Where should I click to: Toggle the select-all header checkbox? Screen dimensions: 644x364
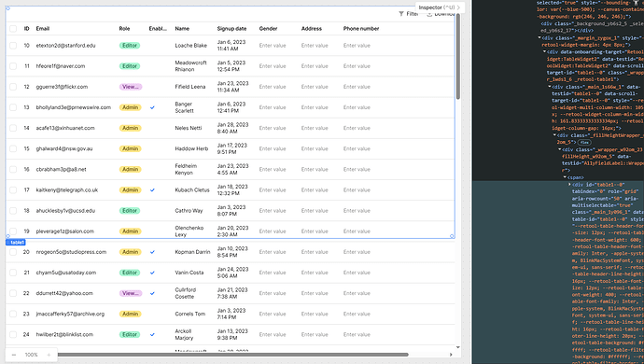point(13,29)
